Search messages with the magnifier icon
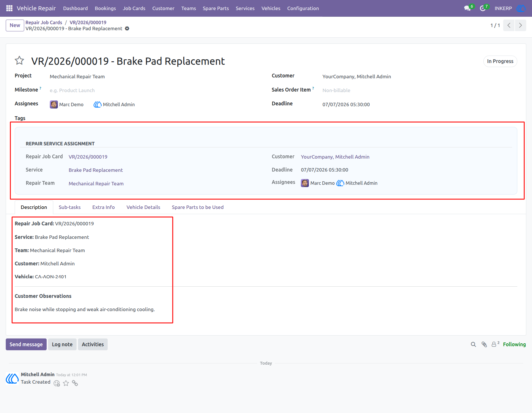 (x=473, y=345)
